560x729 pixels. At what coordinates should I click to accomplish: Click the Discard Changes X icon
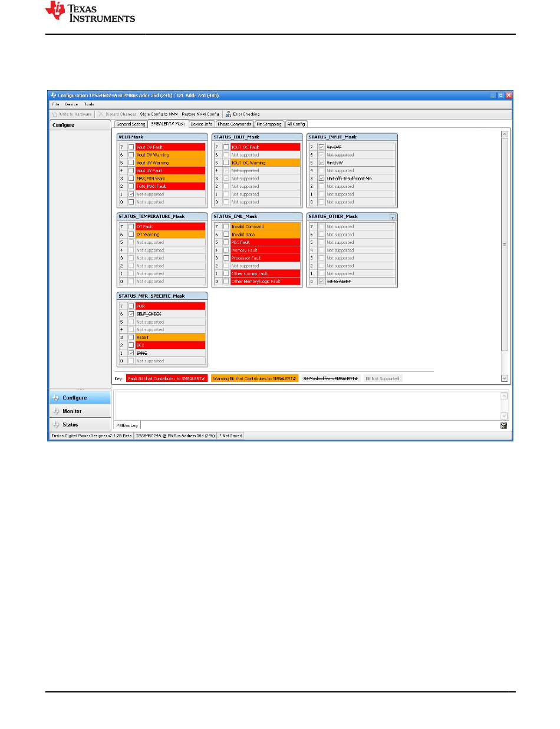click(x=101, y=114)
